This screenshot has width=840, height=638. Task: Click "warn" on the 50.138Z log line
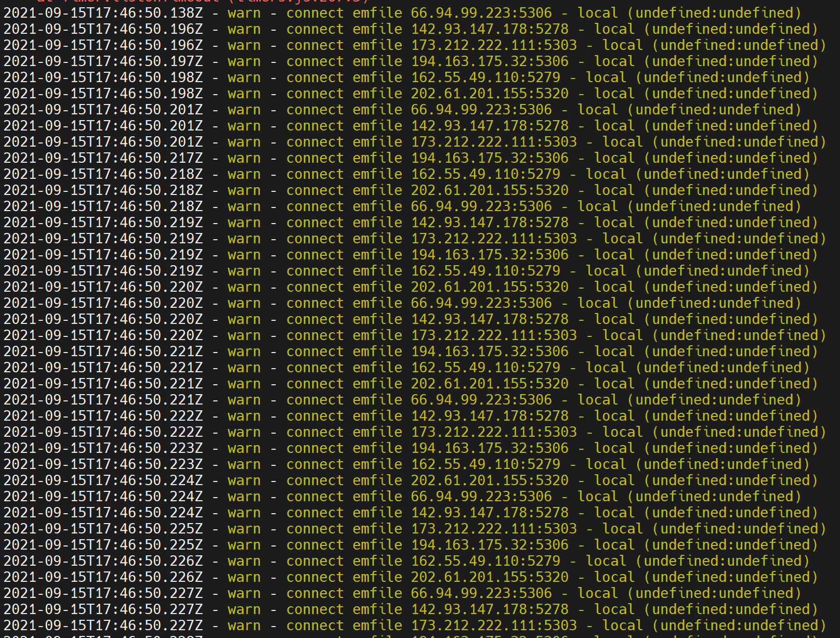(244, 13)
